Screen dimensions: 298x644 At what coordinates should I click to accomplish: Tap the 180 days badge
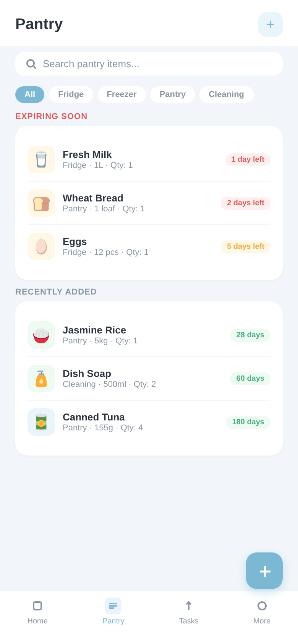[248, 422]
